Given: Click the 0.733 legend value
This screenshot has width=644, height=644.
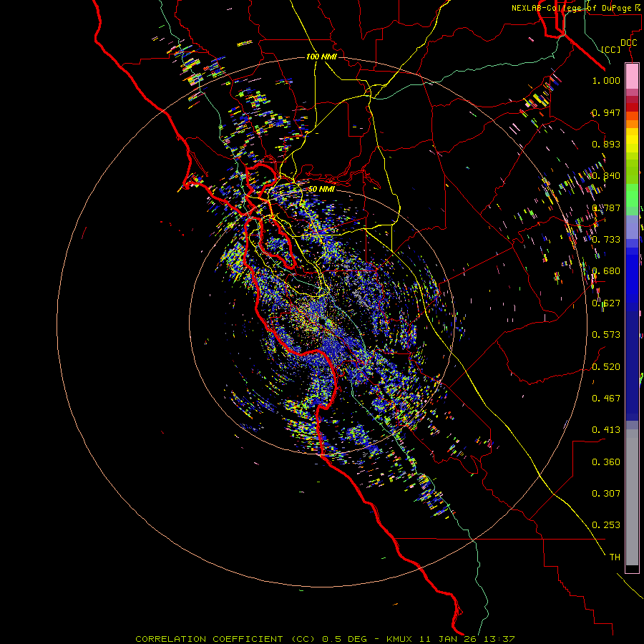Looking at the screenshot, I should 606,240.
